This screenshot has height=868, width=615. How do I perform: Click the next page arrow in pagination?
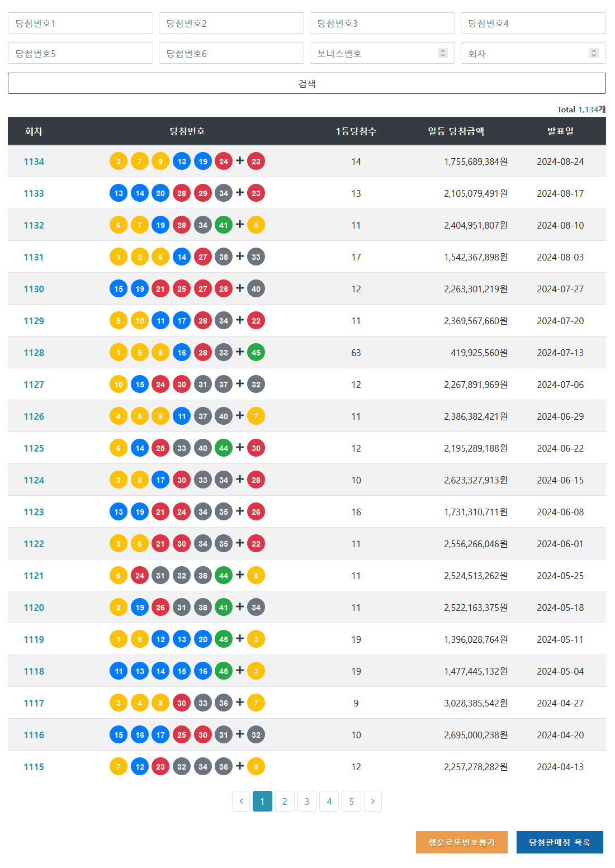pos(373,801)
